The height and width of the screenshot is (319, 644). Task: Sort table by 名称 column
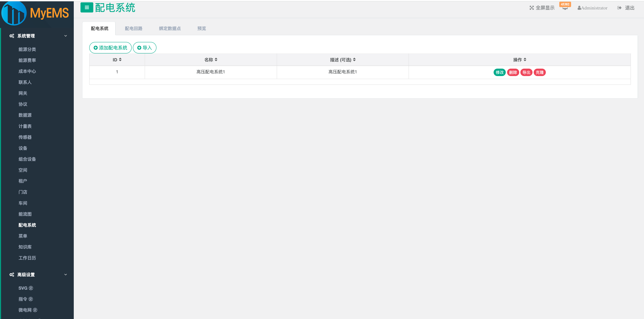click(216, 60)
